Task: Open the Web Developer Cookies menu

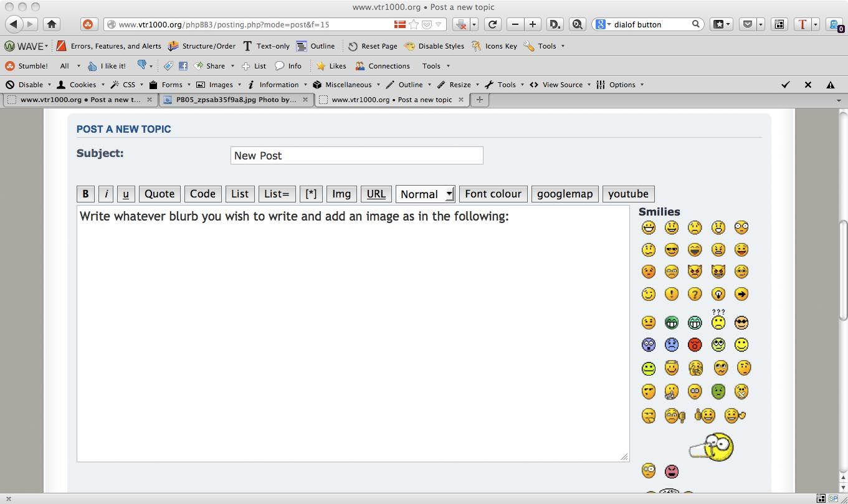Action: [82, 85]
